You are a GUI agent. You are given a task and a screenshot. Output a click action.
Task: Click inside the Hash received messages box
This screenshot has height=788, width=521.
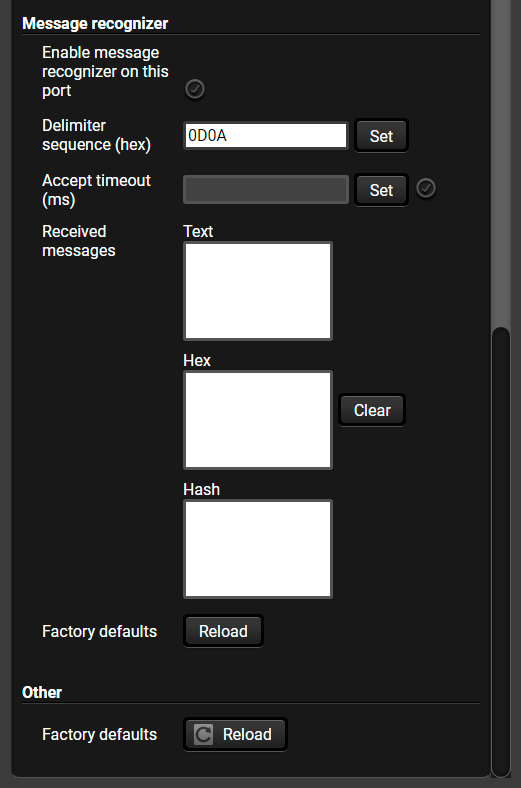258,549
